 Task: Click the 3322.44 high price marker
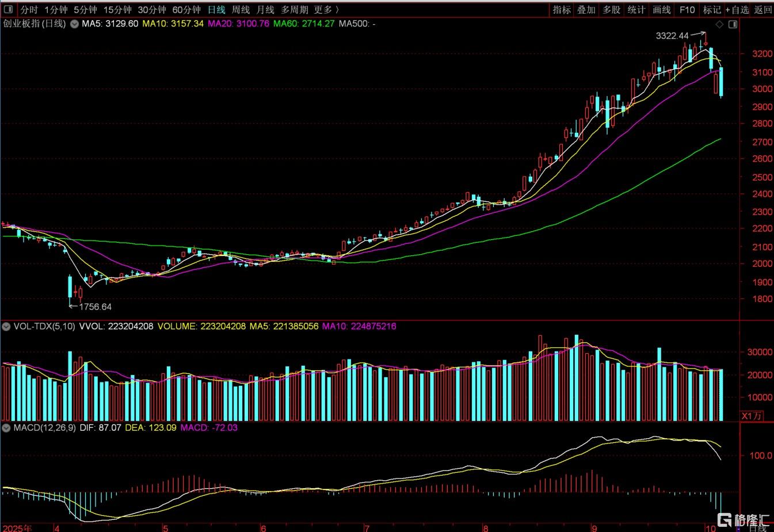672,36
